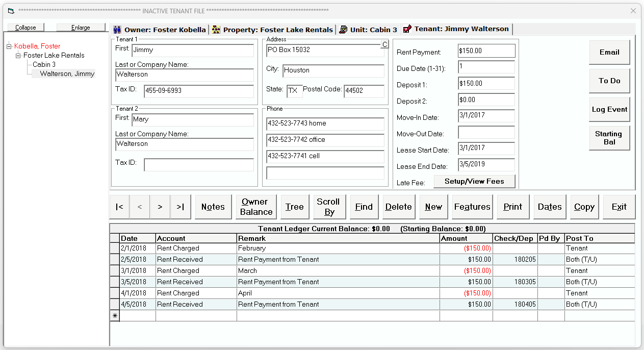The width and height of the screenshot is (644, 350).
Task: Click the C button beside the Address field
Action: [385, 45]
